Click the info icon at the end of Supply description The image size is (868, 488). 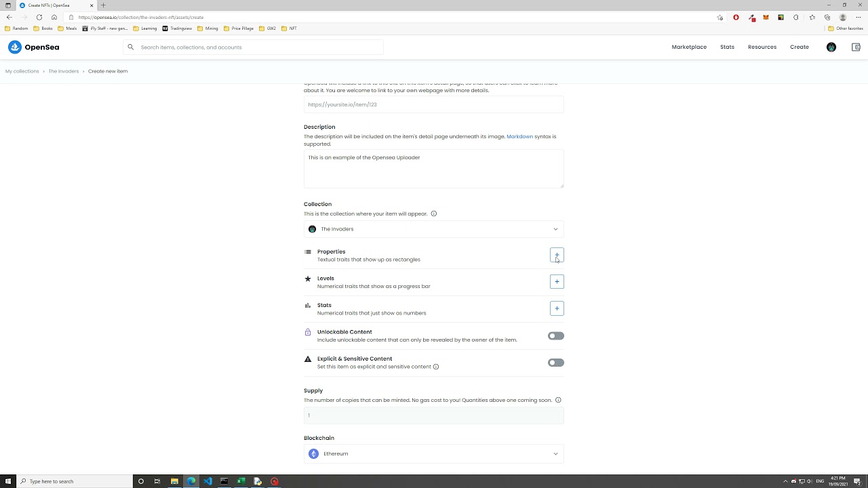point(558,400)
